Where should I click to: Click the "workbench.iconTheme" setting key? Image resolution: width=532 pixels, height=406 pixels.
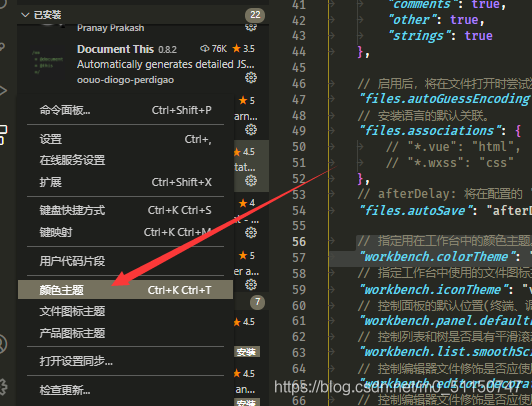pyautogui.click(x=434, y=290)
